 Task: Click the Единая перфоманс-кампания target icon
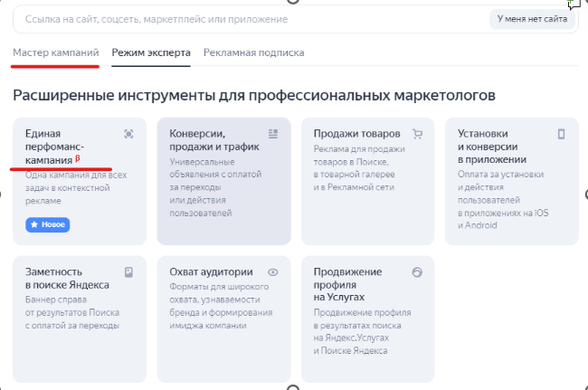point(128,134)
